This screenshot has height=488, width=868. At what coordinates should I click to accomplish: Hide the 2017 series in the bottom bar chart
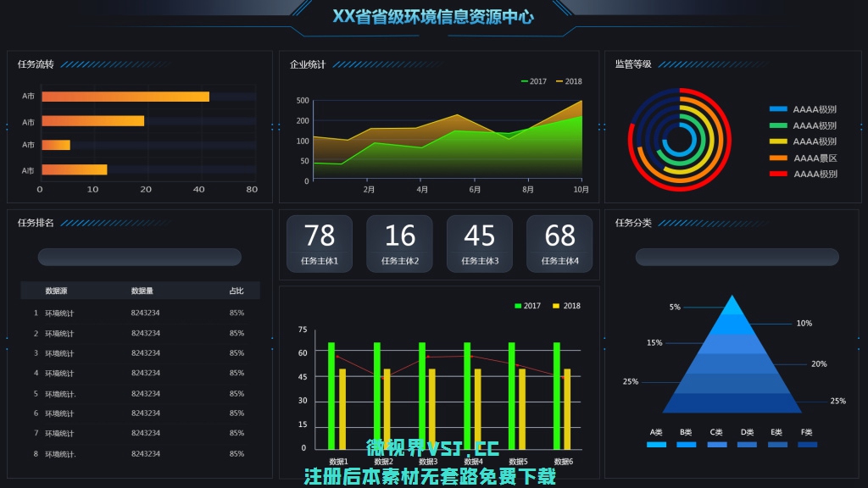click(527, 306)
